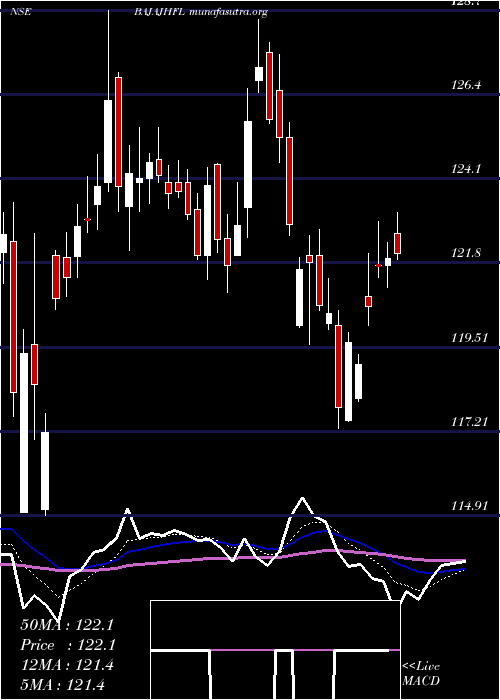Click the 121.8 price axis label
The width and height of the screenshot is (500, 700).
[x=467, y=253]
